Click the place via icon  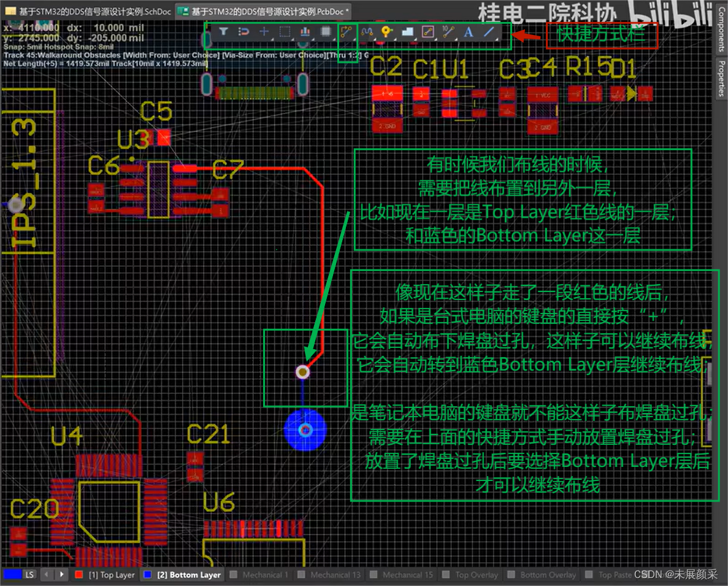click(386, 31)
